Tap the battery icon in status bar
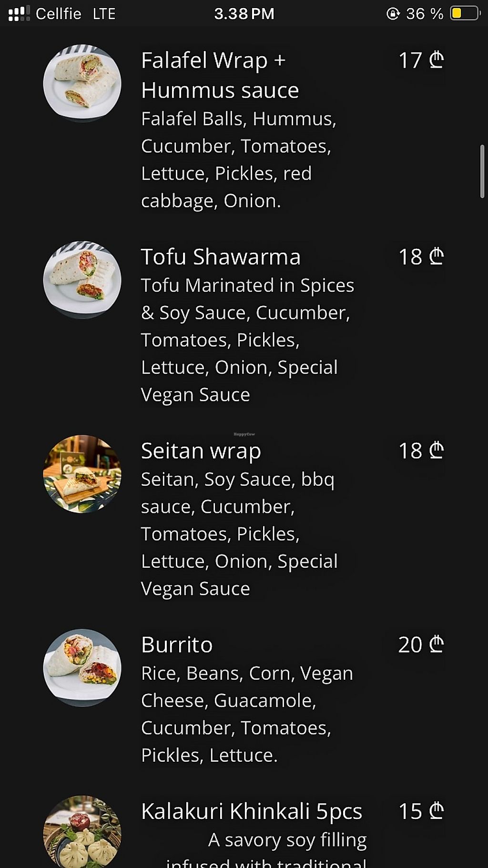 pyautogui.click(x=465, y=13)
